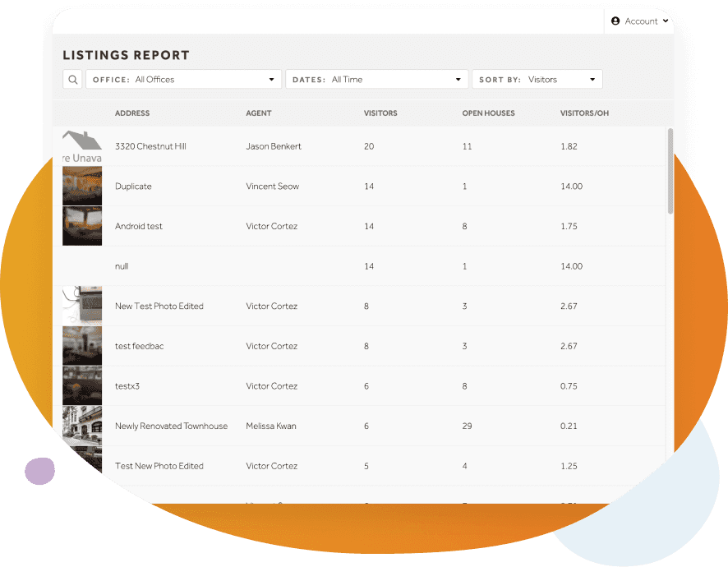Click the Duplicate listing thumbnail

82,187
